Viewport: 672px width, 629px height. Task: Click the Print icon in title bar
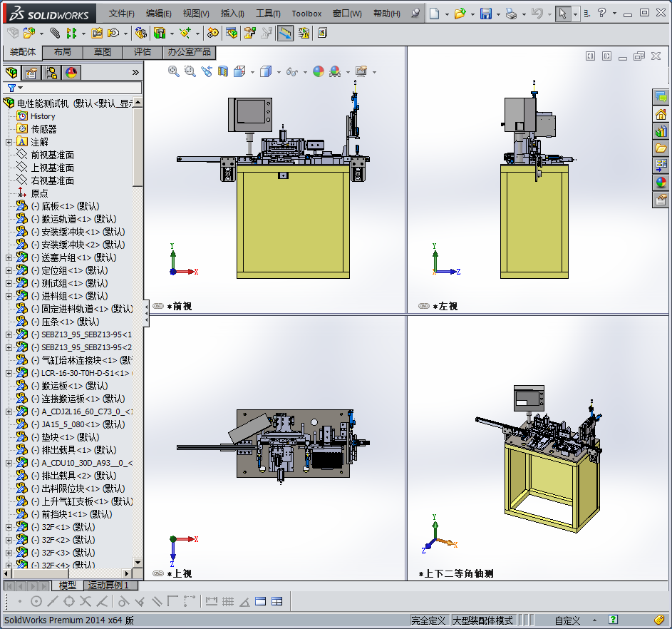[x=511, y=14]
